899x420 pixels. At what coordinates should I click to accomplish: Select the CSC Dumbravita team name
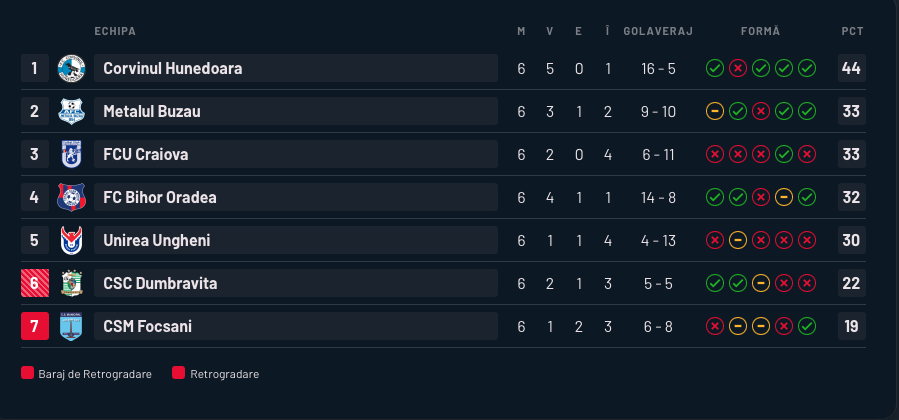point(160,283)
